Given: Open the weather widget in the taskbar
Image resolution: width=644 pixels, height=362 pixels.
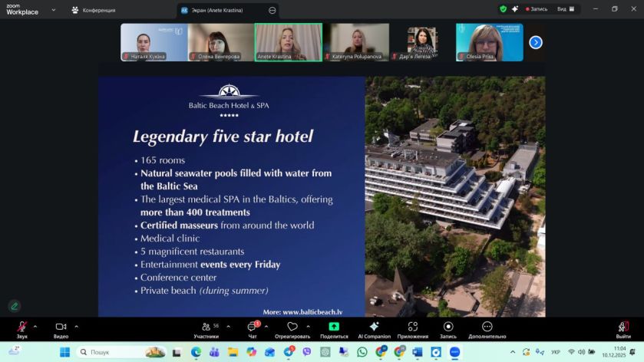Looking at the screenshot, I should (x=15, y=351).
